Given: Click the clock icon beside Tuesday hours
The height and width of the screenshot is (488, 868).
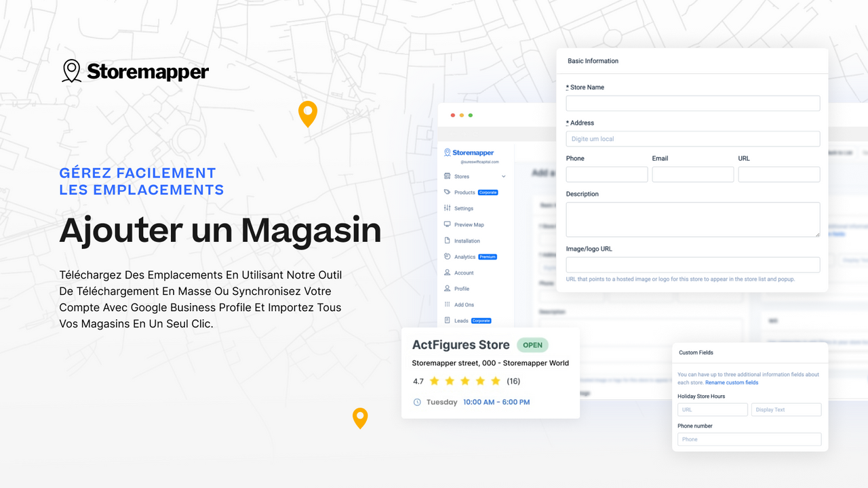Looking at the screenshot, I should pyautogui.click(x=417, y=402).
